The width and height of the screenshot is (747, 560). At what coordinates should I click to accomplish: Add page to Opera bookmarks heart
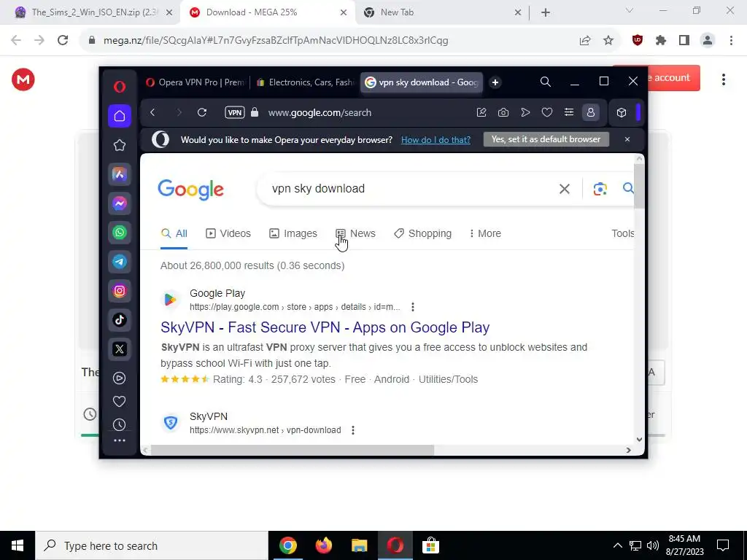point(547,112)
